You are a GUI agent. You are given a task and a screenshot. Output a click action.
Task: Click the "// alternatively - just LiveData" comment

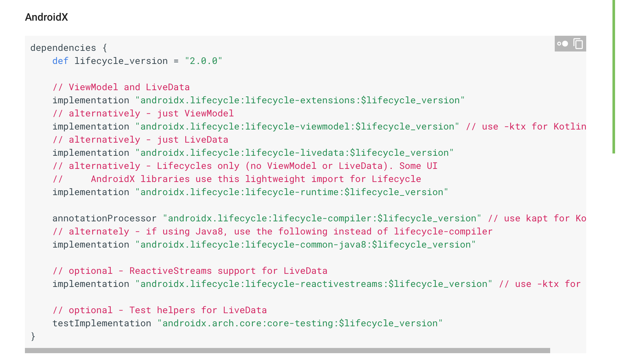[140, 140]
